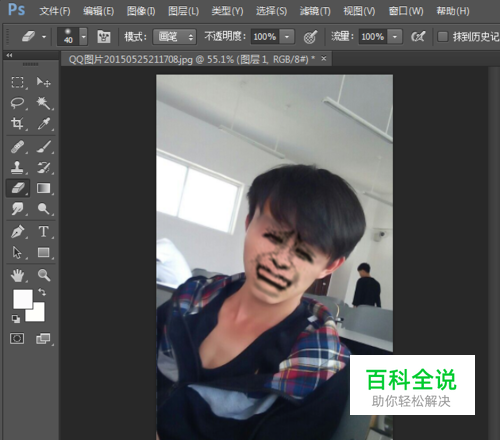Open the 滤镜(T) menu

click(x=315, y=11)
